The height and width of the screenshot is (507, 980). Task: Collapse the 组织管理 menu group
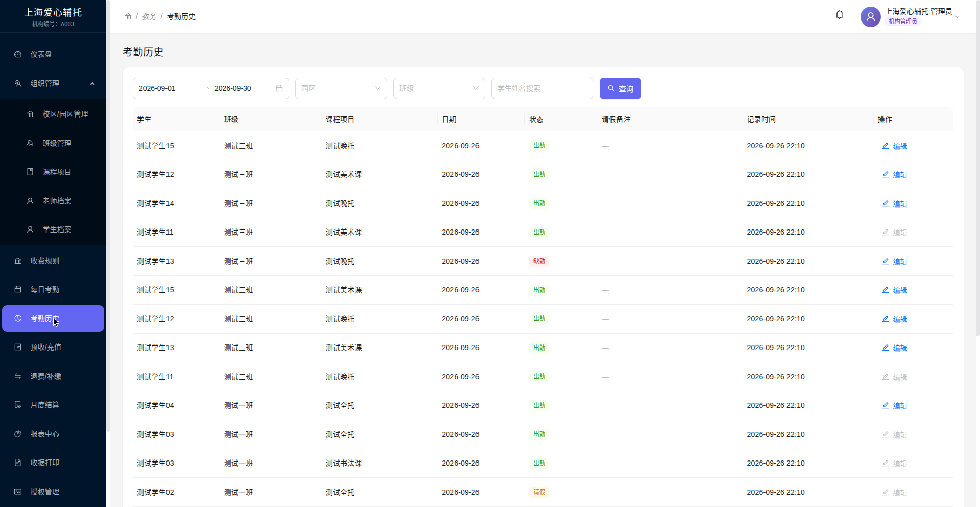[53, 83]
